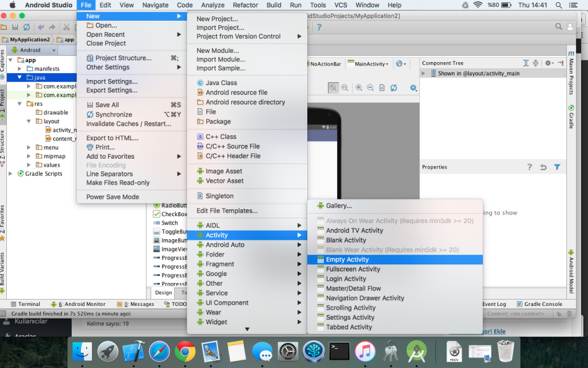This screenshot has width=588, height=368.
Task: Open Xcode from the Dock
Action: [134, 351]
